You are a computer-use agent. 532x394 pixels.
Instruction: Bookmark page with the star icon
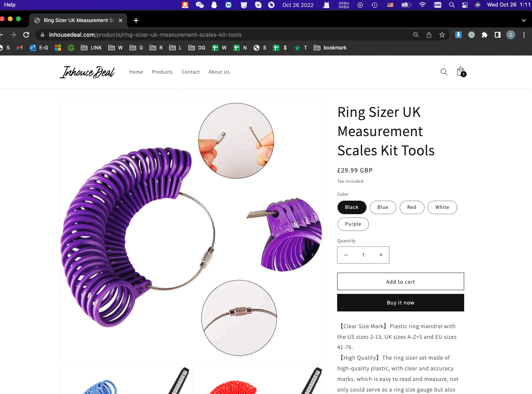(442, 35)
